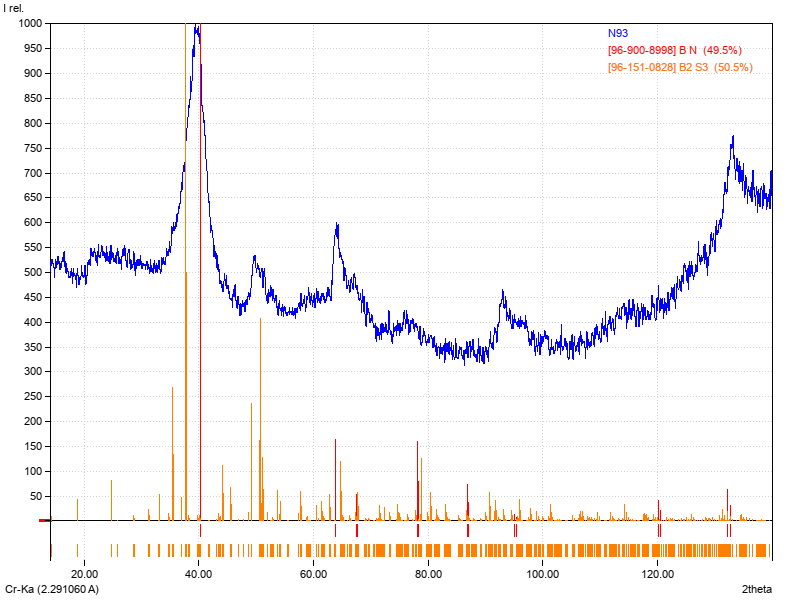Click the N93 legend label
This screenshot has height=600, width=800.
coord(620,33)
